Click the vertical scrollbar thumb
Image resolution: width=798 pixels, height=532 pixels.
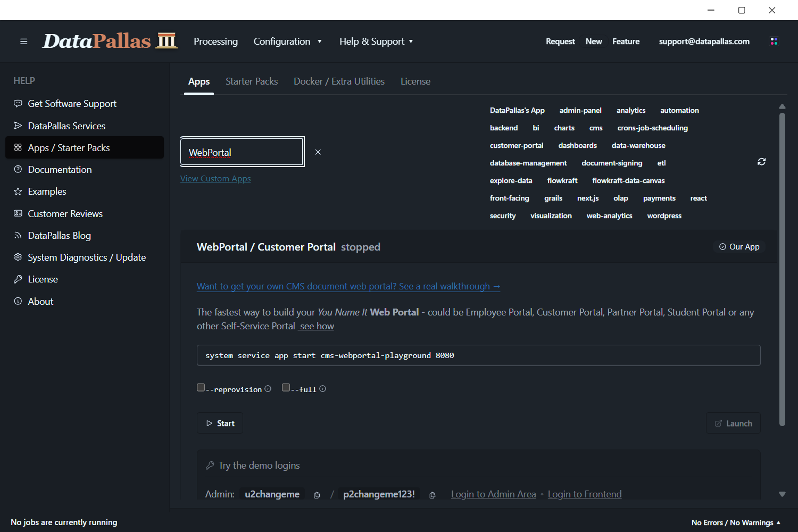pos(782,269)
